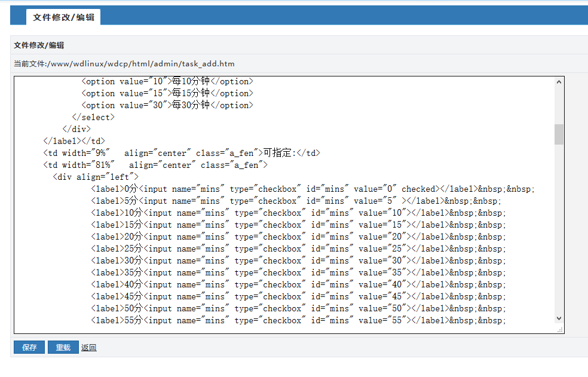Follow the 返回 link

pyautogui.click(x=88, y=347)
